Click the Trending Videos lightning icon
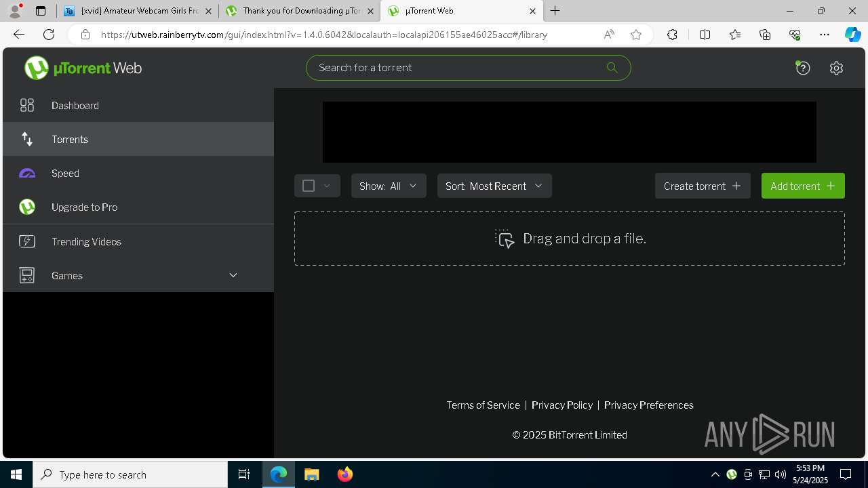Screen dimensions: 868x488 [x=27, y=241]
